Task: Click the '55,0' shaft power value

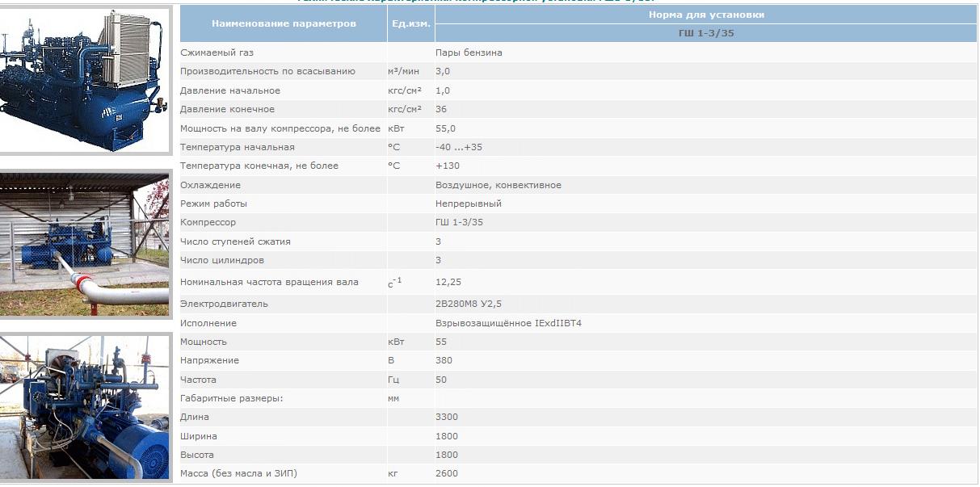Action: click(445, 128)
